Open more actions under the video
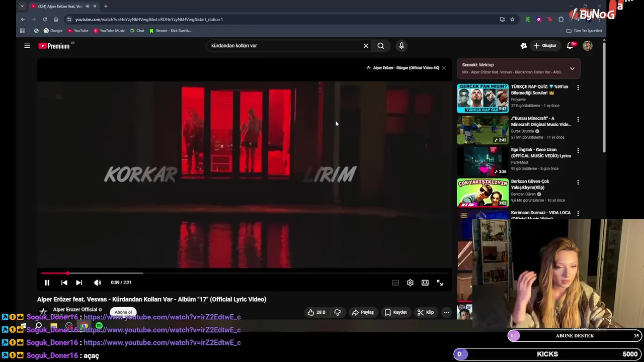Viewport: 644px width, 362px height. point(446,312)
